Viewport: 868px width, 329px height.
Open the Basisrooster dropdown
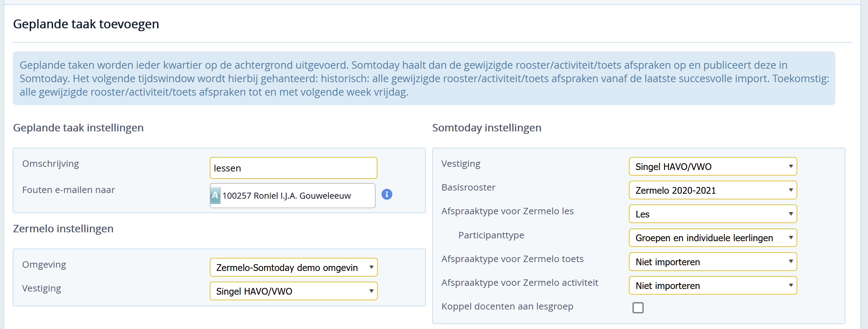[x=713, y=190]
